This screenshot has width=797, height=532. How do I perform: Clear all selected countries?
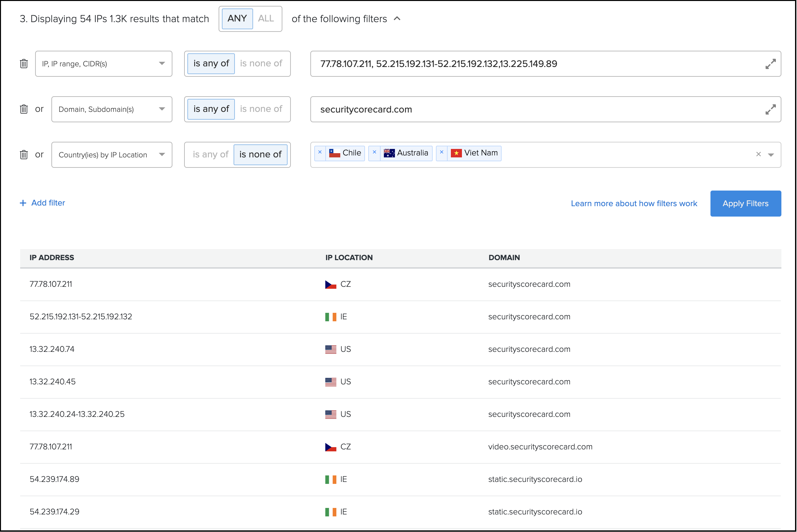pyautogui.click(x=759, y=154)
